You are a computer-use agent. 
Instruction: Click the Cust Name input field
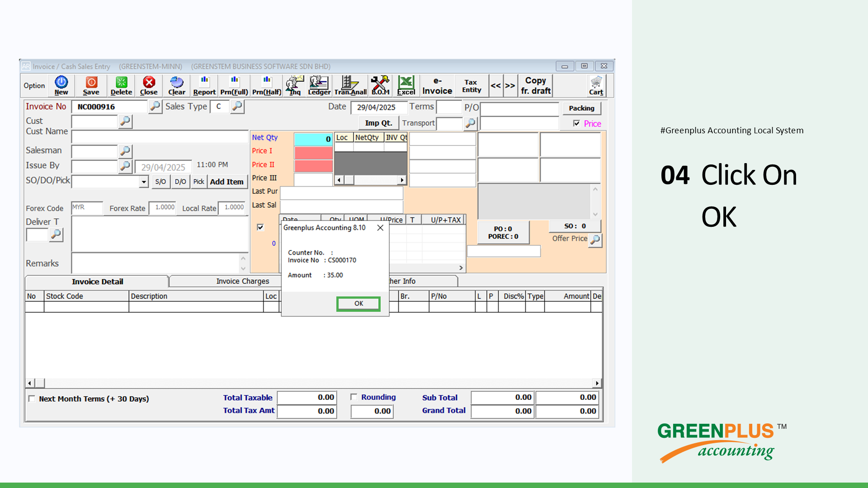[160, 136]
